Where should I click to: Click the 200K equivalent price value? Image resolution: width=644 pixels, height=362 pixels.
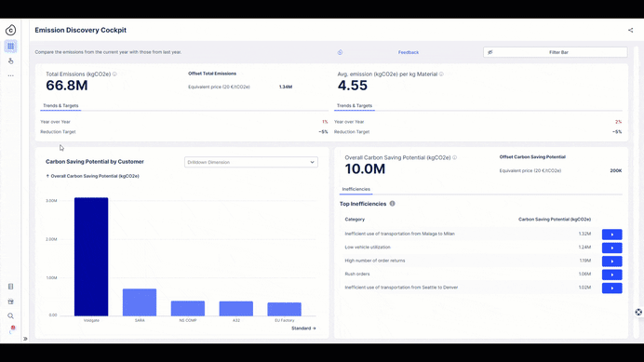click(616, 170)
